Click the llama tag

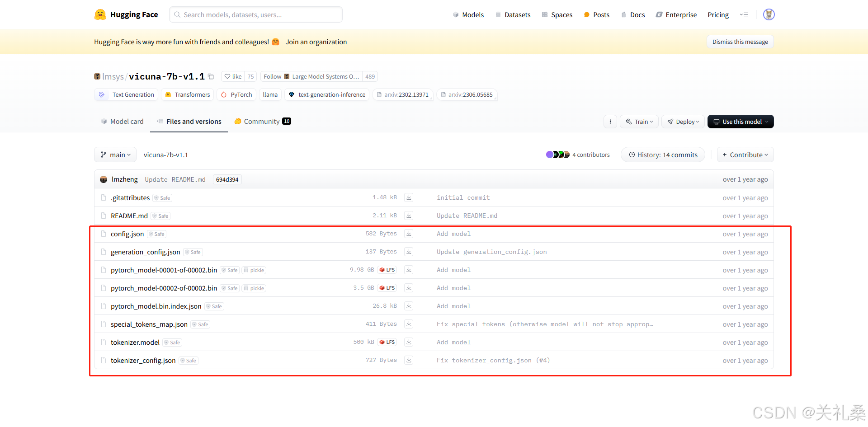270,94
